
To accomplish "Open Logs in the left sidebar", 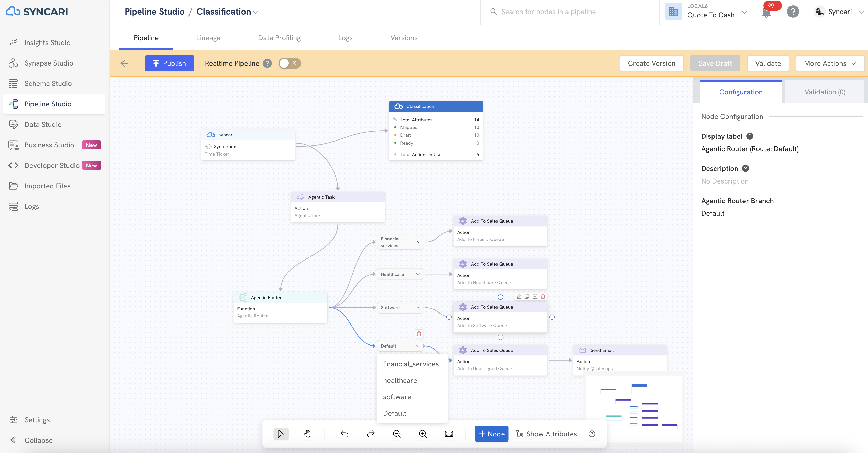I will click(54, 207).
